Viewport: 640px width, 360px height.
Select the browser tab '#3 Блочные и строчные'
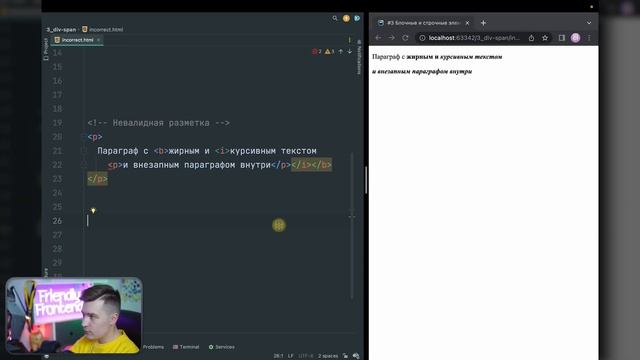pyautogui.click(x=424, y=23)
